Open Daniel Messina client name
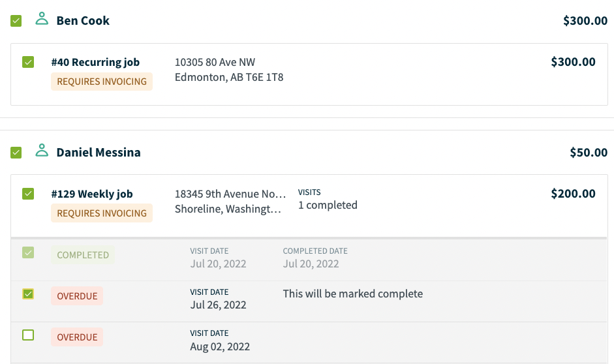 pos(99,153)
